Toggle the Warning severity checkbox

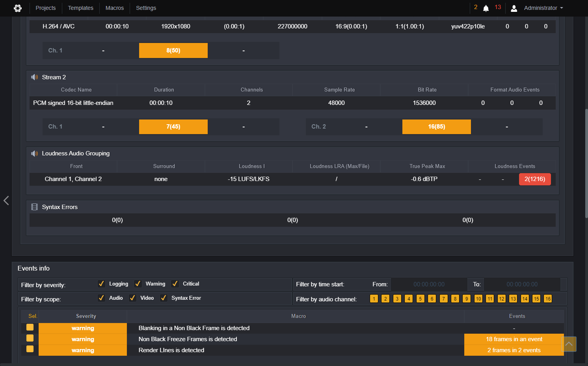(138, 284)
